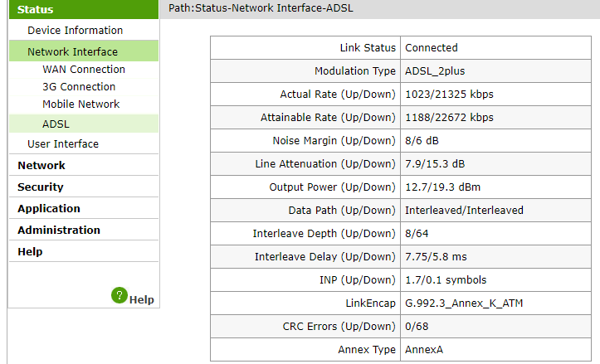Expand the Security menu section
This screenshot has height=364, width=600.
click(x=41, y=187)
